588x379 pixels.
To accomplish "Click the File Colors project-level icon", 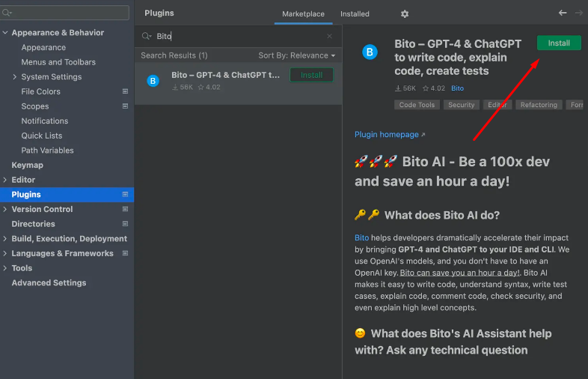I will pyautogui.click(x=125, y=91).
